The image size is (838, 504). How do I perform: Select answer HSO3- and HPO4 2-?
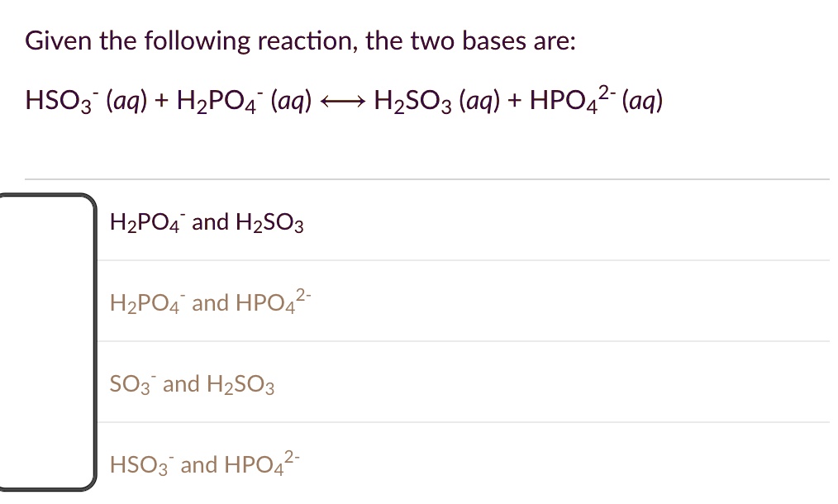click(x=204, y=464)
